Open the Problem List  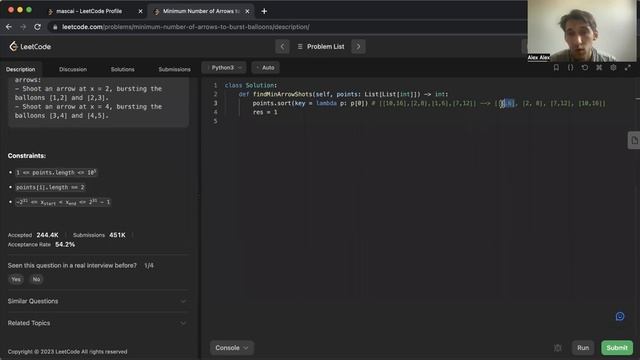(x=321, y=47)
